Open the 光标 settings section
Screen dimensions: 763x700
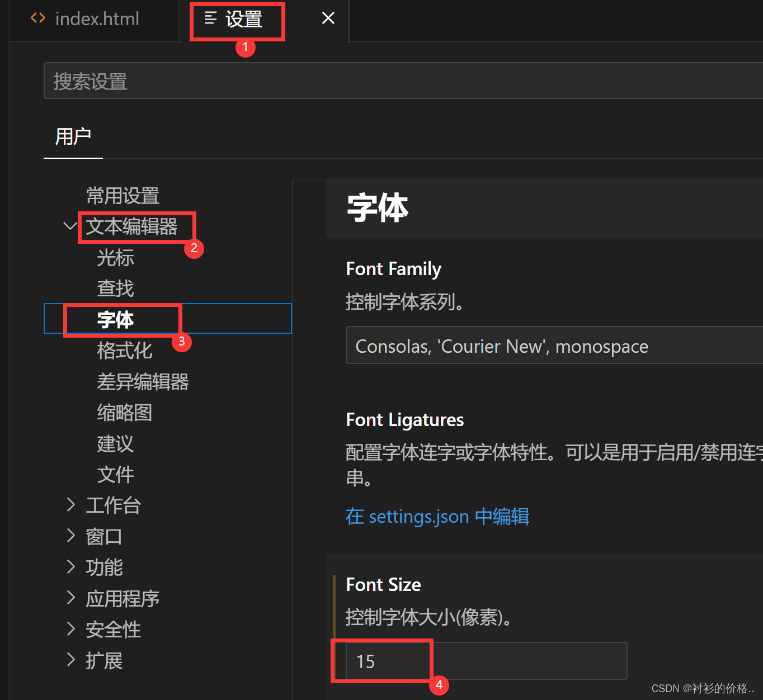(x=115, y=258)
